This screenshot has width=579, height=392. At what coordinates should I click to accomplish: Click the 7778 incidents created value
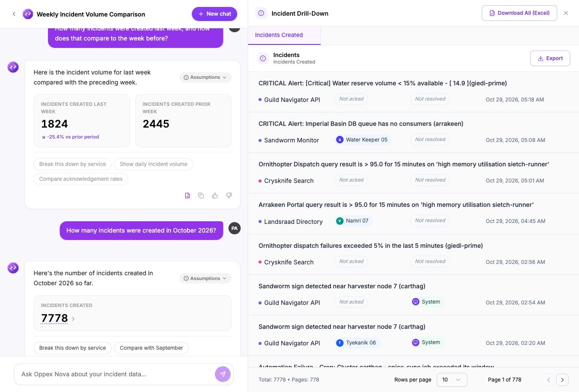coord(54,318)
